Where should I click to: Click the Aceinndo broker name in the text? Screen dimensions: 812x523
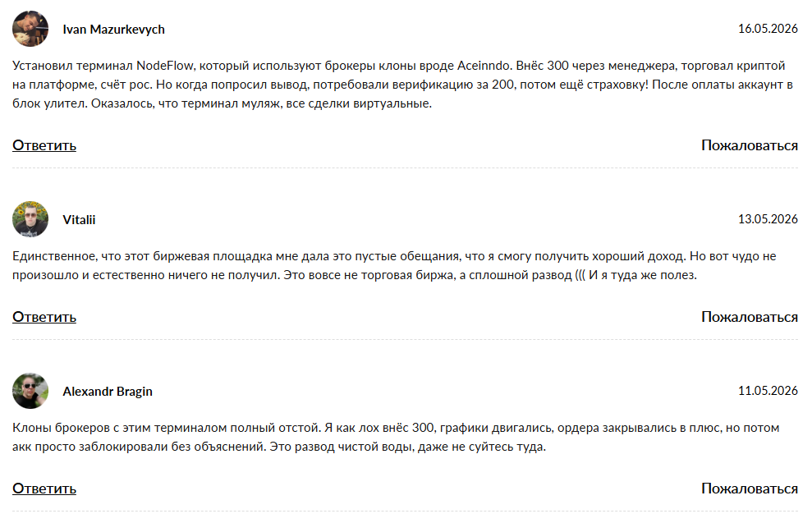[x=484, y=66]
